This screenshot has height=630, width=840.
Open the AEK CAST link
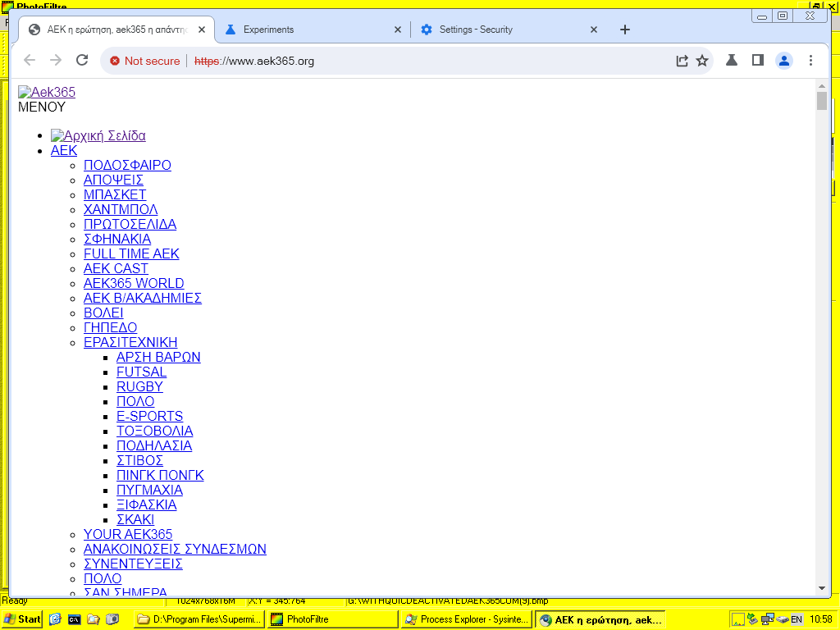point(116,268)
